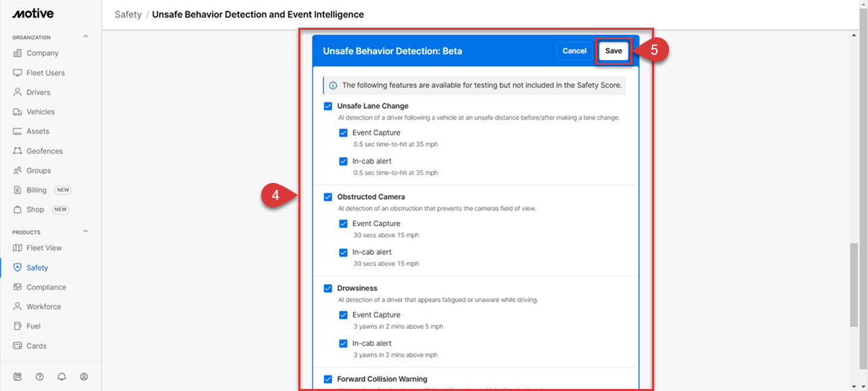Screen dimensions: 868x391
Task: Click the breadcrumb title 'Unsafe Behavior Detection and Event Intelligence'
Action: click(258, 14)
